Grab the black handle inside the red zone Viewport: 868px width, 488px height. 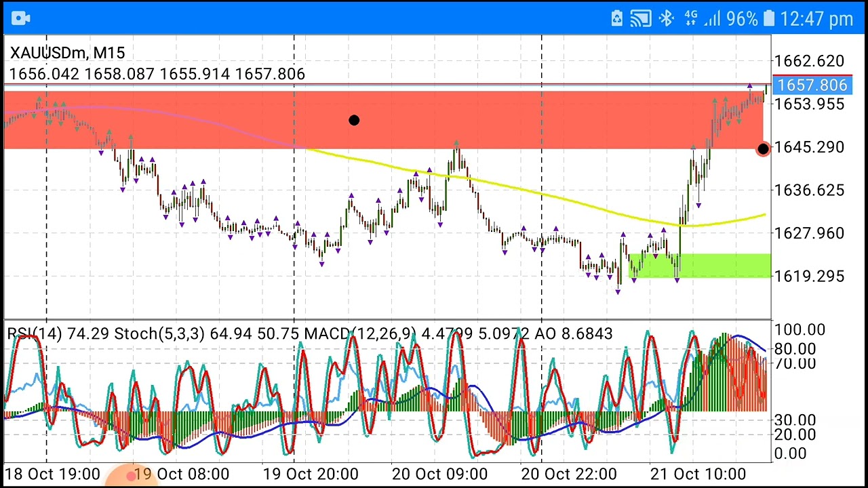point(354,120)
